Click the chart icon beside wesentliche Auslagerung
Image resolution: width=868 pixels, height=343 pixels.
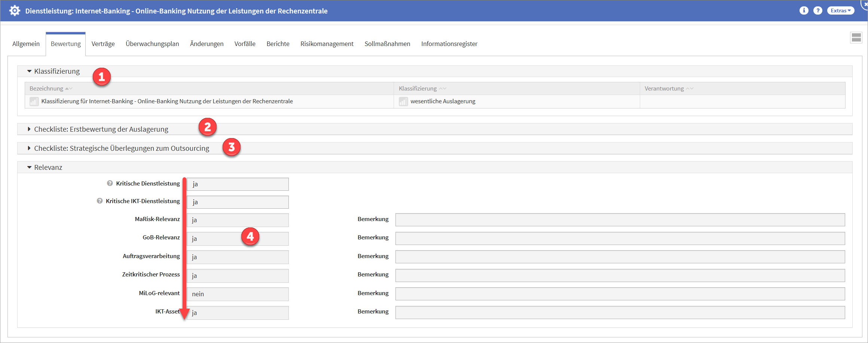click(403, 101)
